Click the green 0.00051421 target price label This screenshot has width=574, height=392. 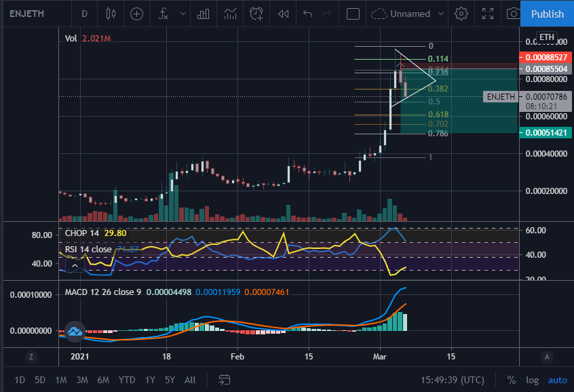pyautogui.click(x=546, y=132)
